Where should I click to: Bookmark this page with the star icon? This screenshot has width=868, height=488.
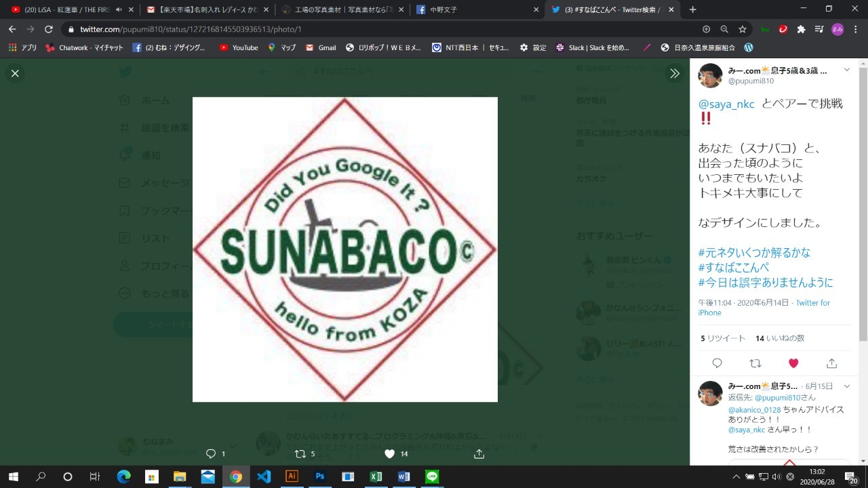click(743, 29)
